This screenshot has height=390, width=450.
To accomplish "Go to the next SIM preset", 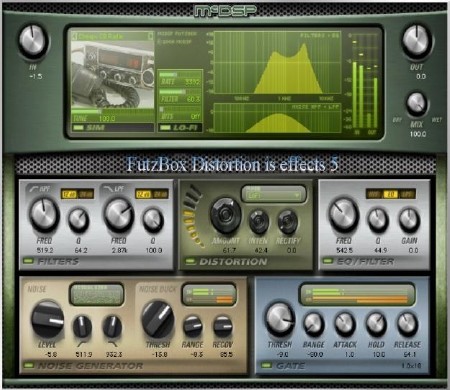I will [x=151, y=36].
